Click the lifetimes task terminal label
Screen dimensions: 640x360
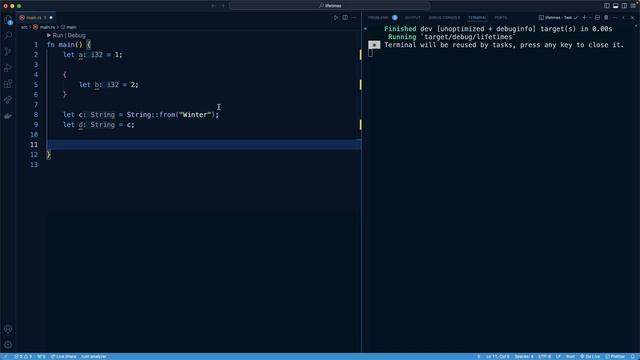[558, 18]
